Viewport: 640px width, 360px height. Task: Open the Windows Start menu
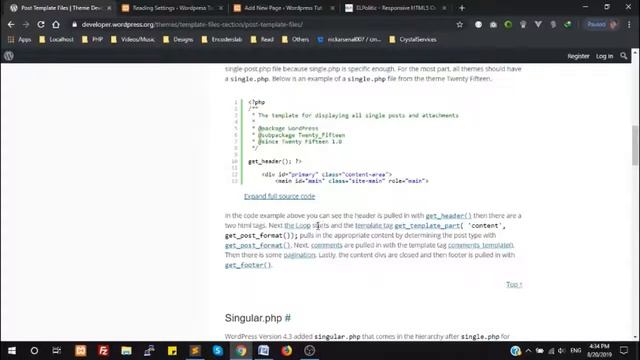point(12,351)
